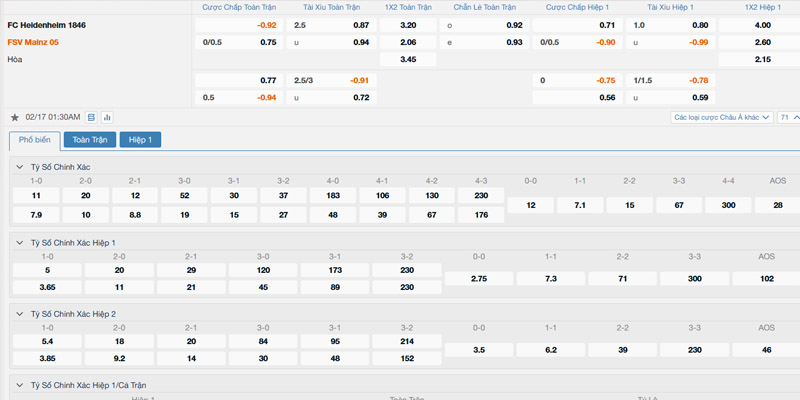
Task: Choose Mainz 1X2 full-match odds 2.06
Action: (408, 42)
